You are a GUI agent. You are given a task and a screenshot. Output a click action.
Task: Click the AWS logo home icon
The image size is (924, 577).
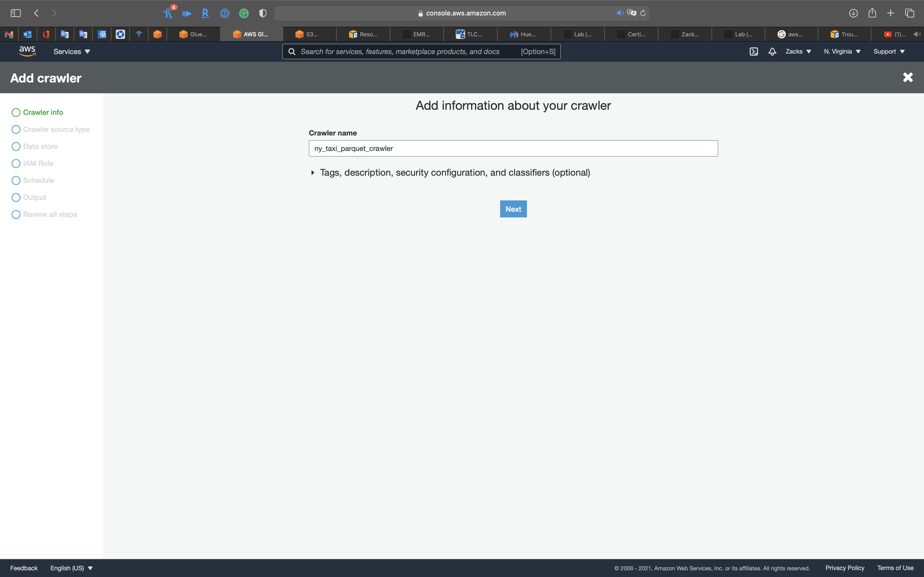click(x=27, y=51)
